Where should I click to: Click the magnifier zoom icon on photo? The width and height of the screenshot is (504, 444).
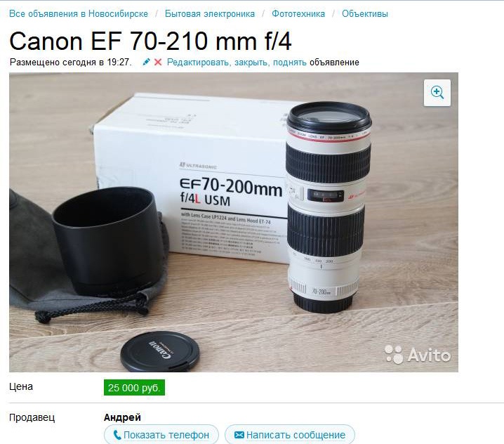[x=437, y=93]
